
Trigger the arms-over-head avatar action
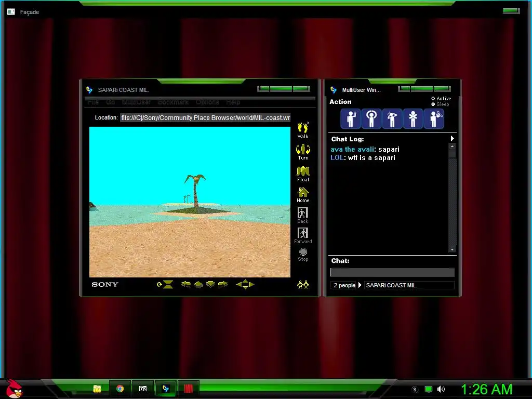371,119
